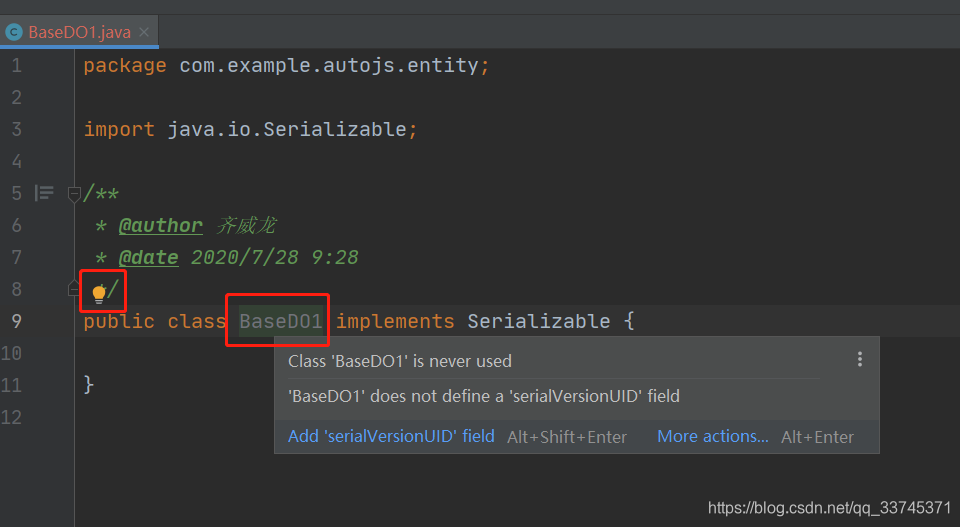Click line number 12 in gutter
Image resolution: width=960 pixels, height=527 pixels.
12,417
